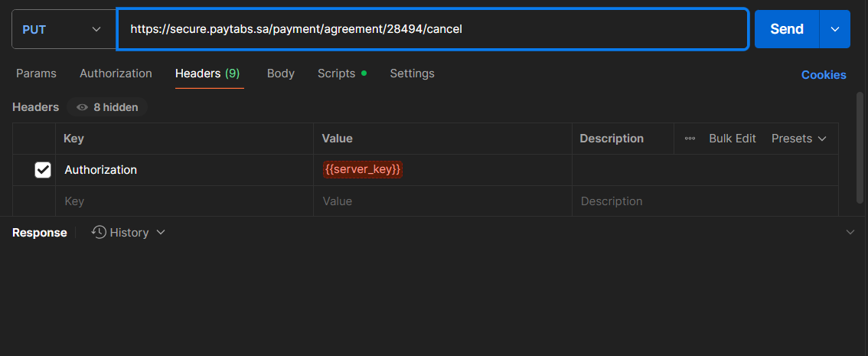The image size is (868, 356).
Task: Click the History clock icon
Action: [99, 232]
